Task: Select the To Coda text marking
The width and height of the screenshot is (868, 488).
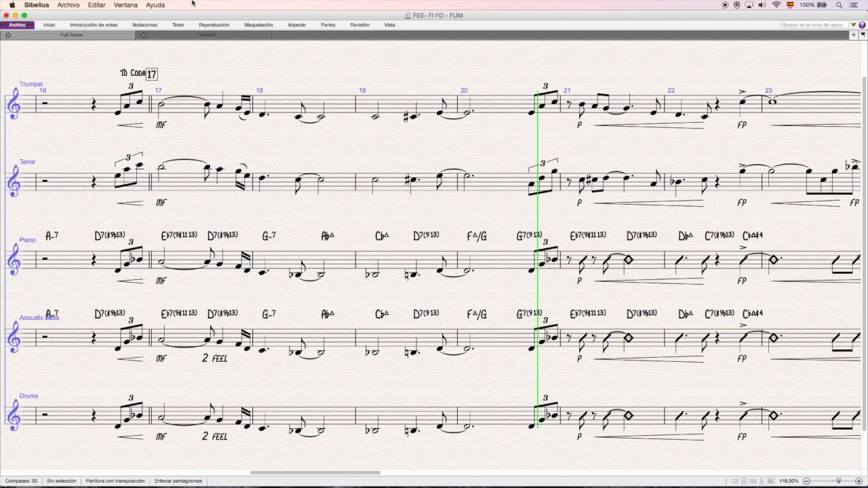Action: pos(132,73)
